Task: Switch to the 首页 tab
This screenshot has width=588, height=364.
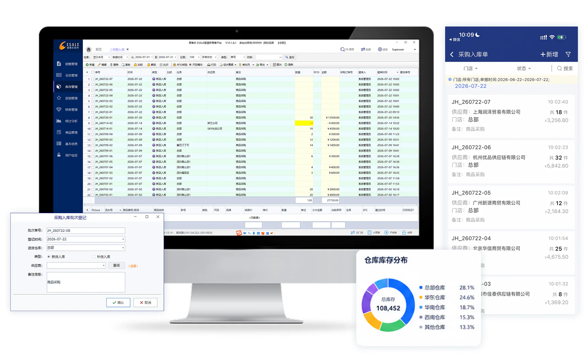Action: tap(99, 50)
